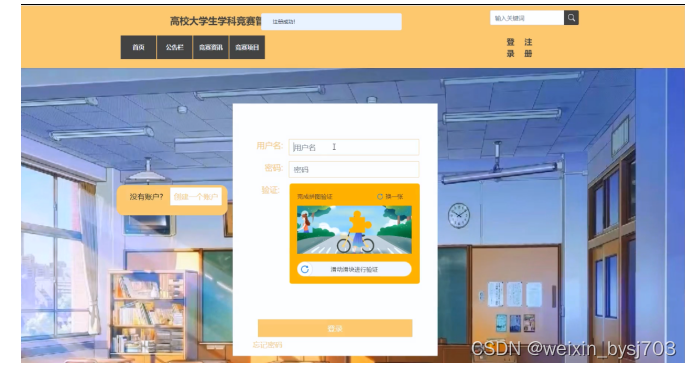Image resolution: width=692 pixels, height=369 pixels.
Task: Open the 竞赛资讯 nav item
Action: pyautogui.click(x=211, y=47)
